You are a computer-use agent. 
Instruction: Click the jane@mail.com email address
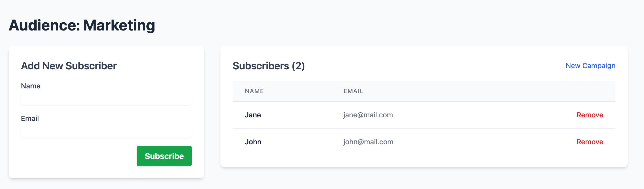pos(368,115)
